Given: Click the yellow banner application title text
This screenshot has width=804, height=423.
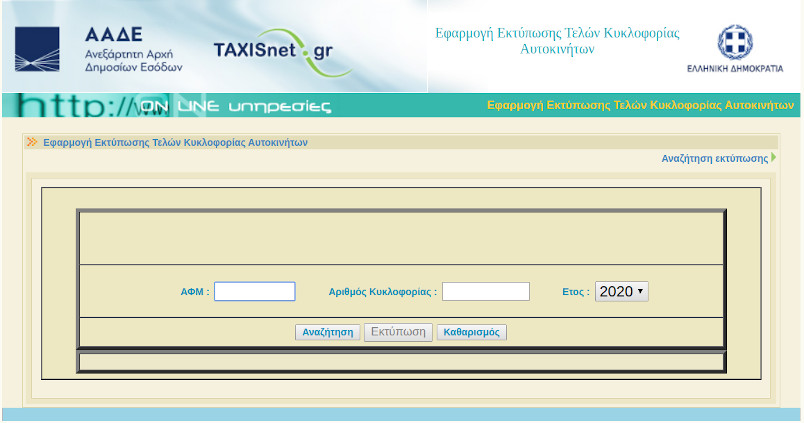Looking at the screenshot, I should [639, 105].
